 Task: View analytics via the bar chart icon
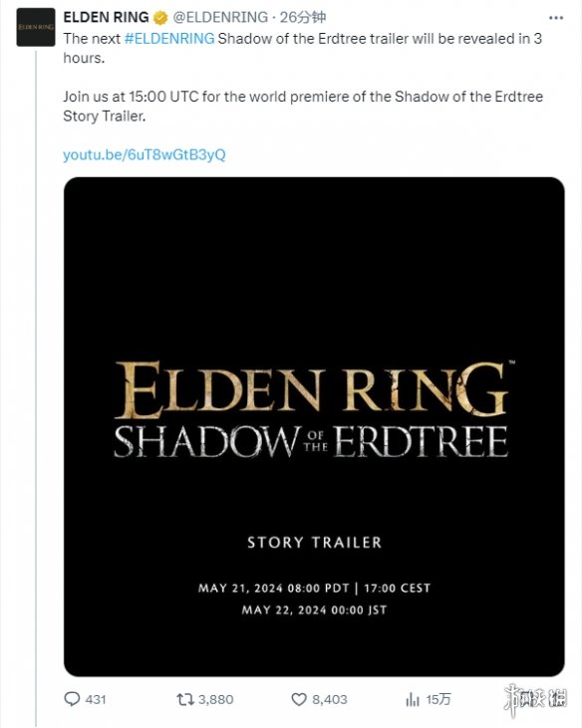tap(413, 700)
